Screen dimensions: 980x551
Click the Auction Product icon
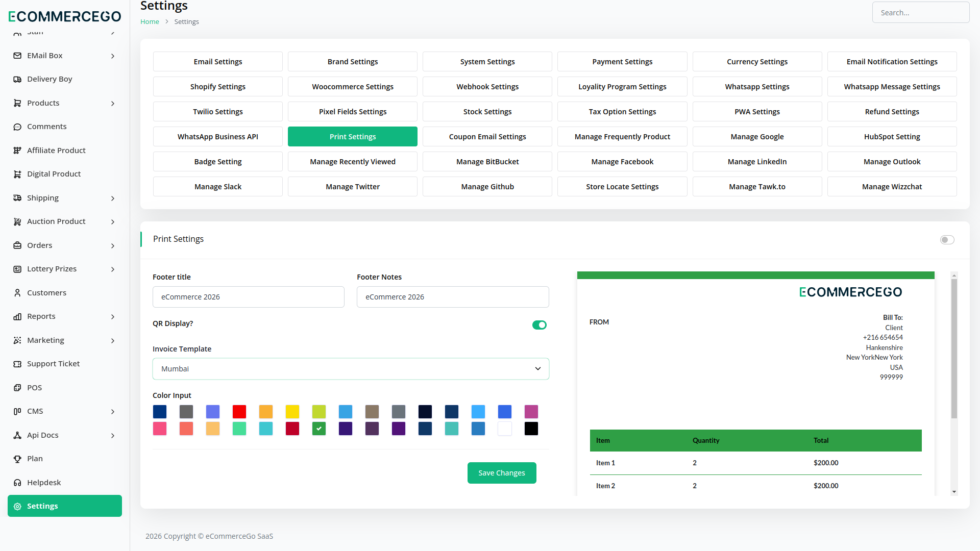coord(17,221)
